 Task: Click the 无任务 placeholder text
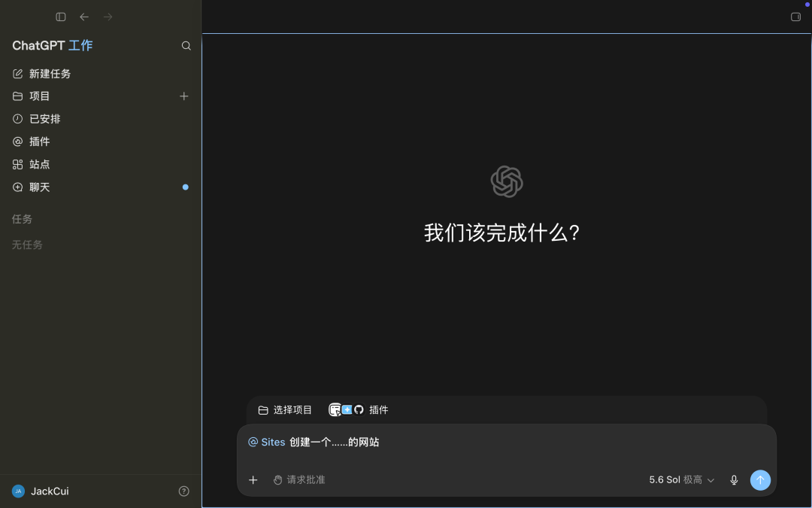[x=27, y=245]
